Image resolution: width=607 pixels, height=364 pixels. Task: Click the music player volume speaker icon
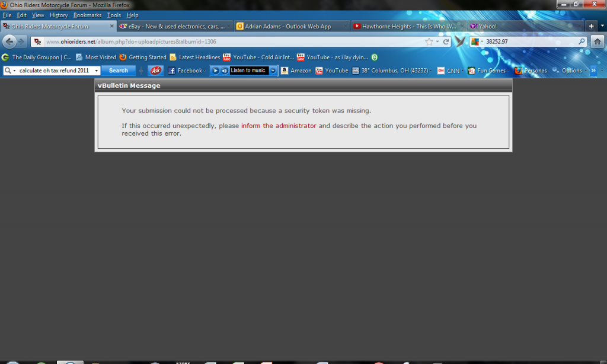click(225, 71)
